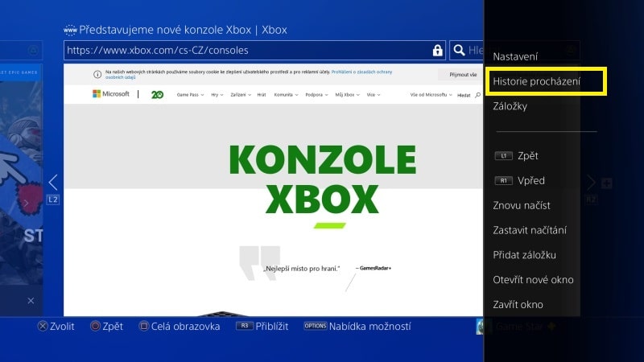Choose Zpět in the side menu

coord(527,156)
